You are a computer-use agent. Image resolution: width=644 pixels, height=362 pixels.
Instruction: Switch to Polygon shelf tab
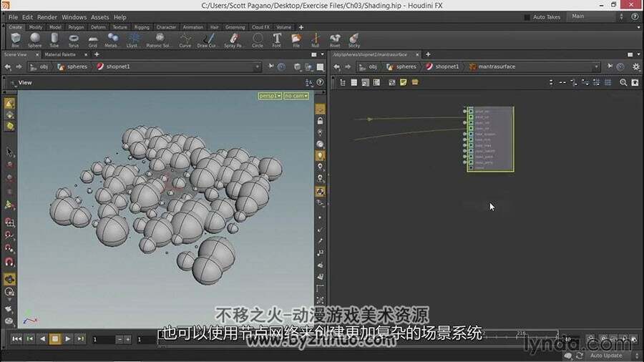[x=76, y=27]
